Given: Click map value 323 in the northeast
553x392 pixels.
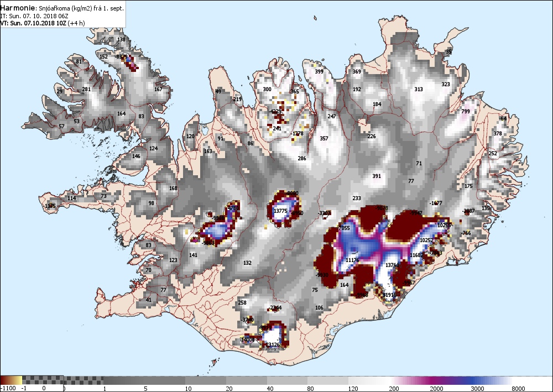Looking at the screenshot, I should (x=446, y=84).
